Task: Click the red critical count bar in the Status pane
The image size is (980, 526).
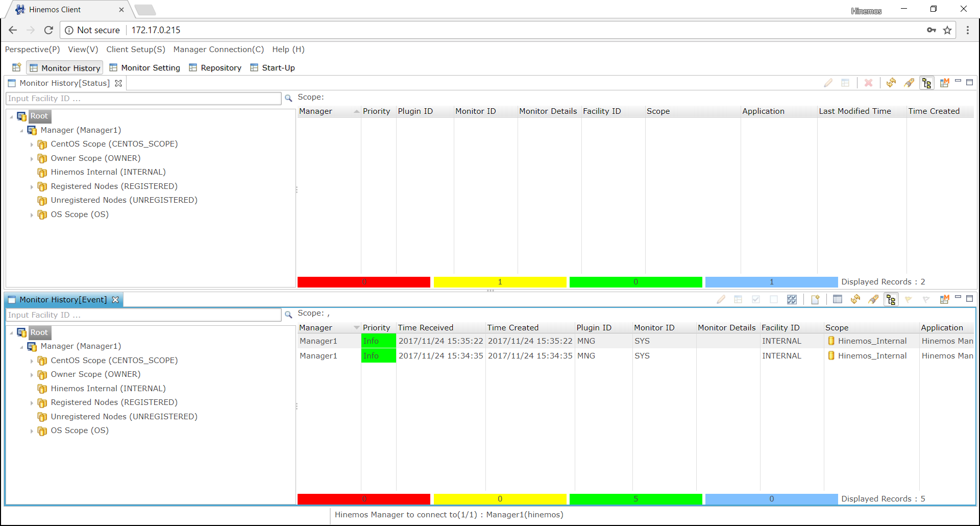Action: [x=364, y=282]
